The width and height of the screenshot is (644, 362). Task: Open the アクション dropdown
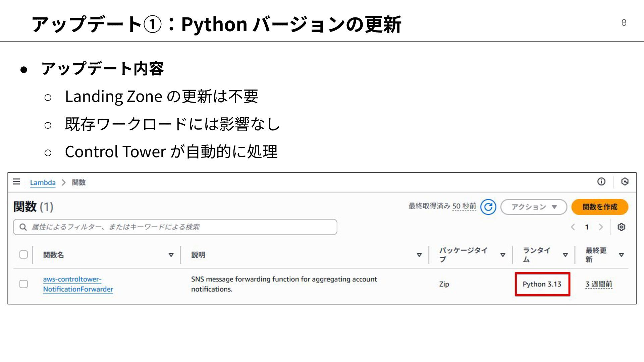pyautogui.click(x=533, y=207)
